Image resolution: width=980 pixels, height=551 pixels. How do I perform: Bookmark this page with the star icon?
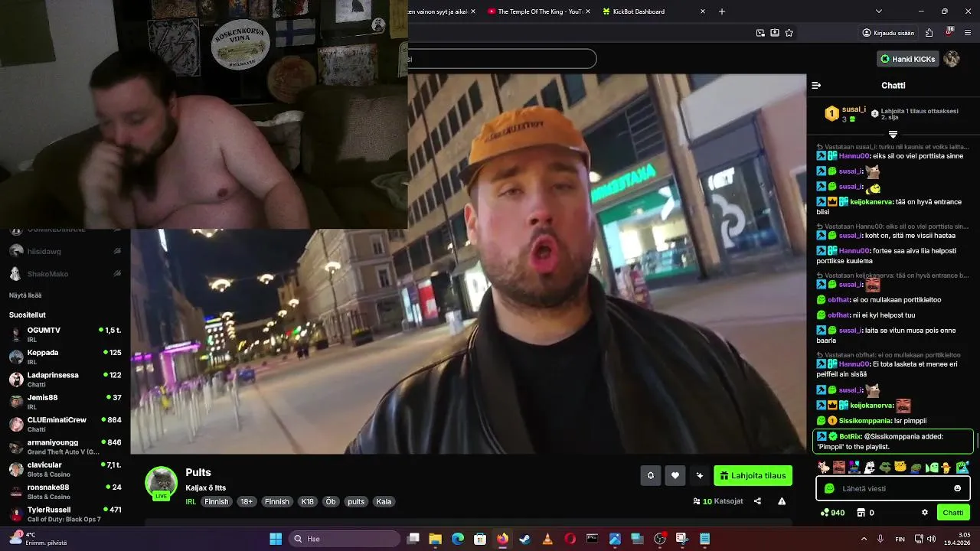pyautogui.click(x=789, y=33)
